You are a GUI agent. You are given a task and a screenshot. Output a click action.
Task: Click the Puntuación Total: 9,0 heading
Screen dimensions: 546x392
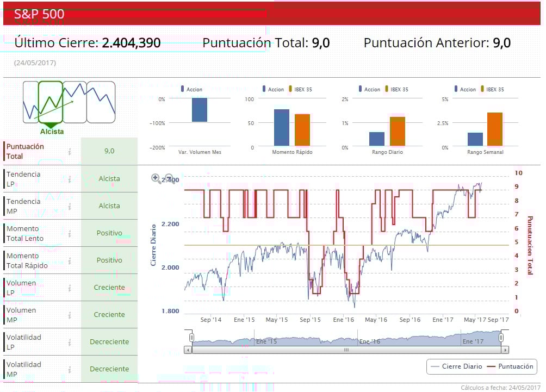[266, 43]
